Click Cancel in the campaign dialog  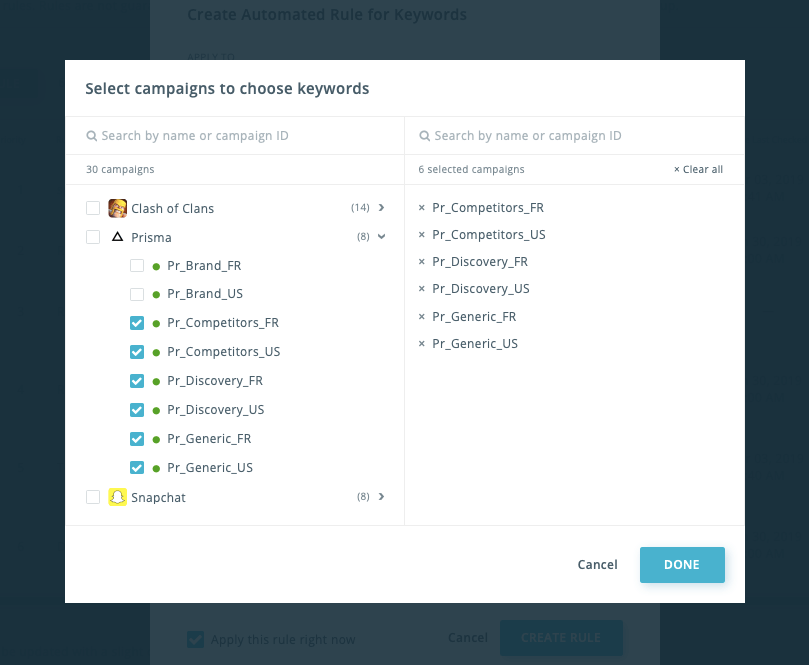pos(597,565)
